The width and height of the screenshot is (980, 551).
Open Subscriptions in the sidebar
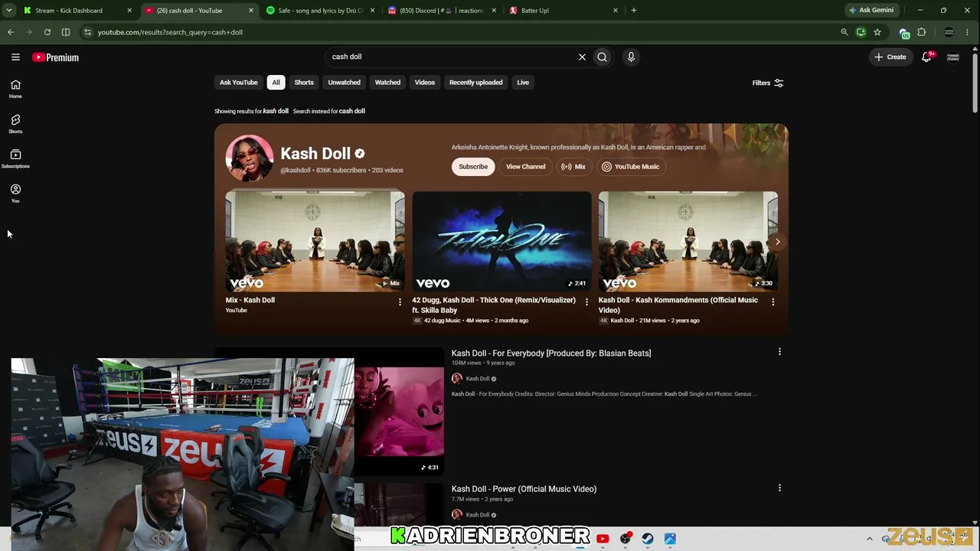[x=15, y=159]
